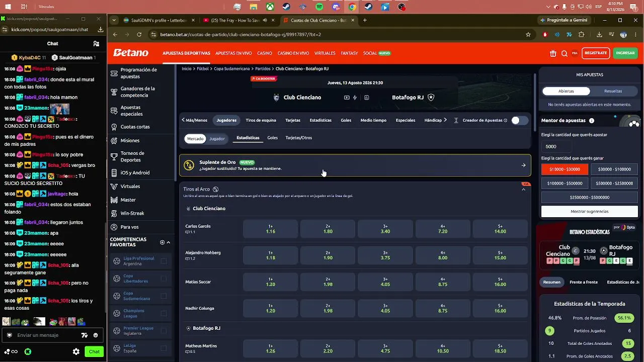Click the Mentor de apuestas info icon
The width and height of the screenshot is (644, 362).
pyautogui.click(x=592, y=121)
